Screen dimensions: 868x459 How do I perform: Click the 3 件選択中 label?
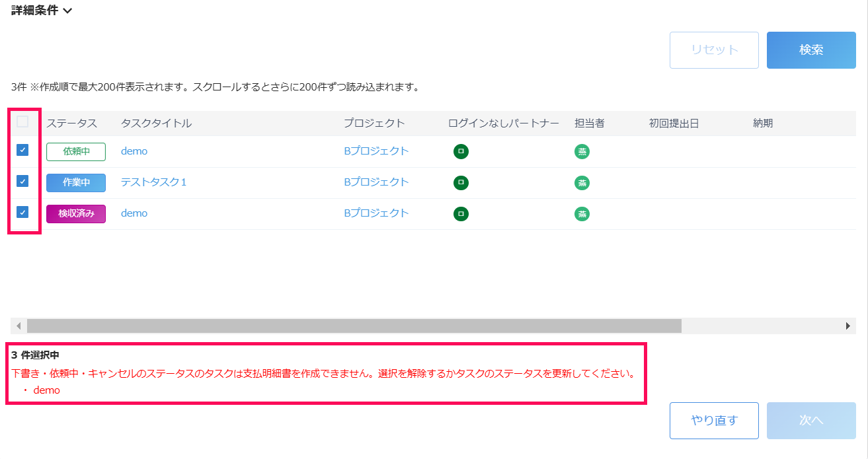(36, 355)
